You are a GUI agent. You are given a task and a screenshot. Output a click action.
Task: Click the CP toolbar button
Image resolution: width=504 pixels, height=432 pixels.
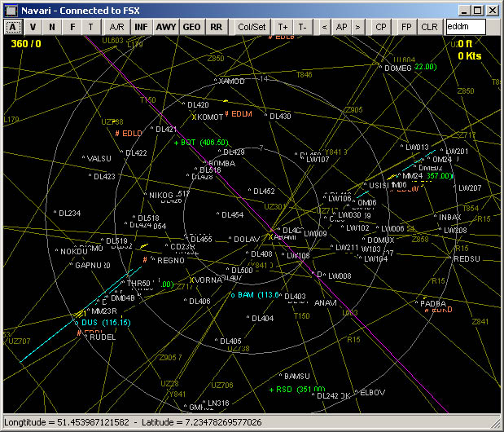pos(381,27)
